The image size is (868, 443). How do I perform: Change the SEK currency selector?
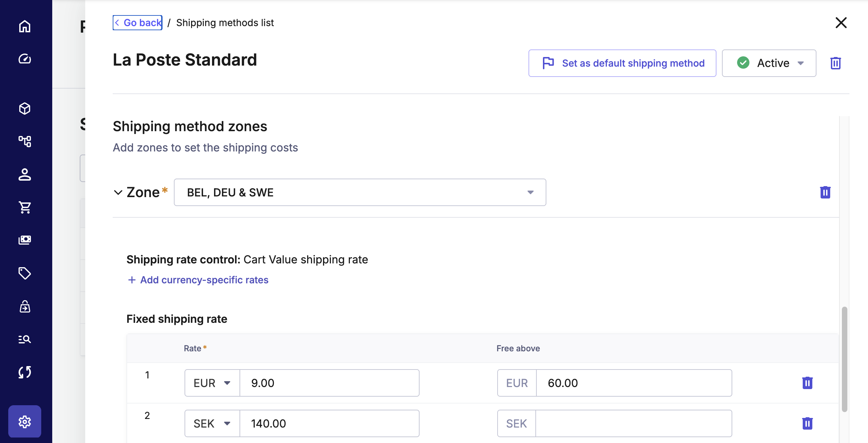212,423
